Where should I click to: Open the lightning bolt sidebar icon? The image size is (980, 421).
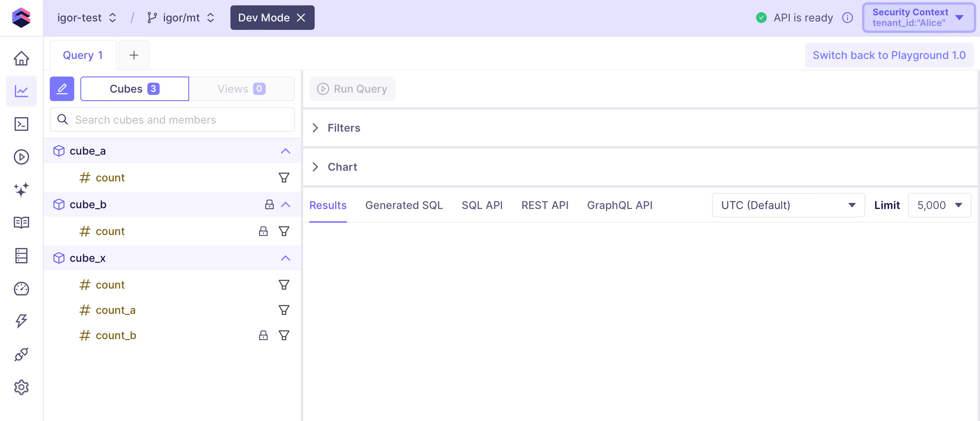click(21, 321)
